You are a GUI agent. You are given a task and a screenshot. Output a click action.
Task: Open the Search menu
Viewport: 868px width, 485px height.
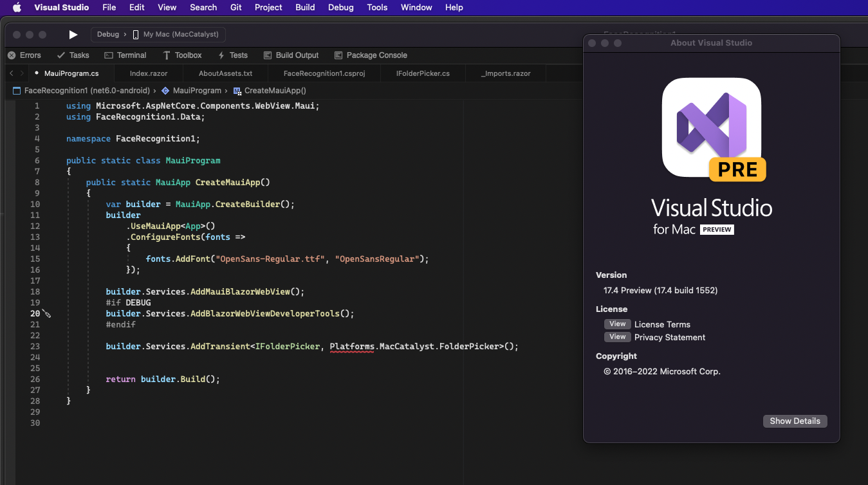(x=203, y=8)
